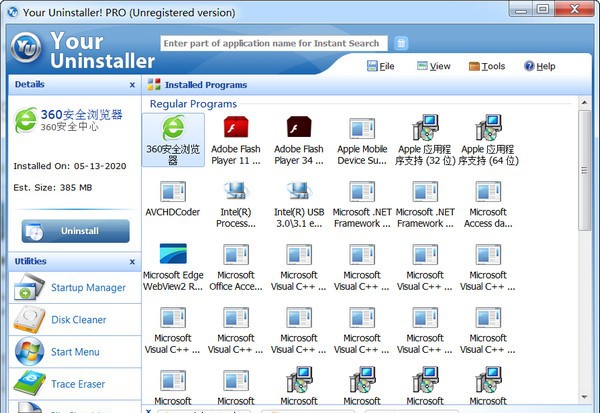Select the AVCHDCoder program icon
The width and height of the screenshot is (600, 413).
click(173, 191)
